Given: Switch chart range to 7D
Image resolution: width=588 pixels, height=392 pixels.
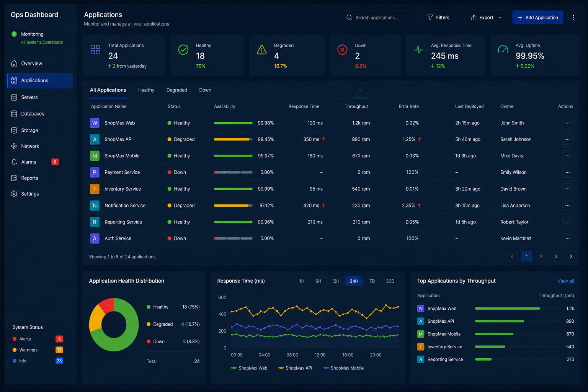Looking at the screenshot, I should click(372, 281).
